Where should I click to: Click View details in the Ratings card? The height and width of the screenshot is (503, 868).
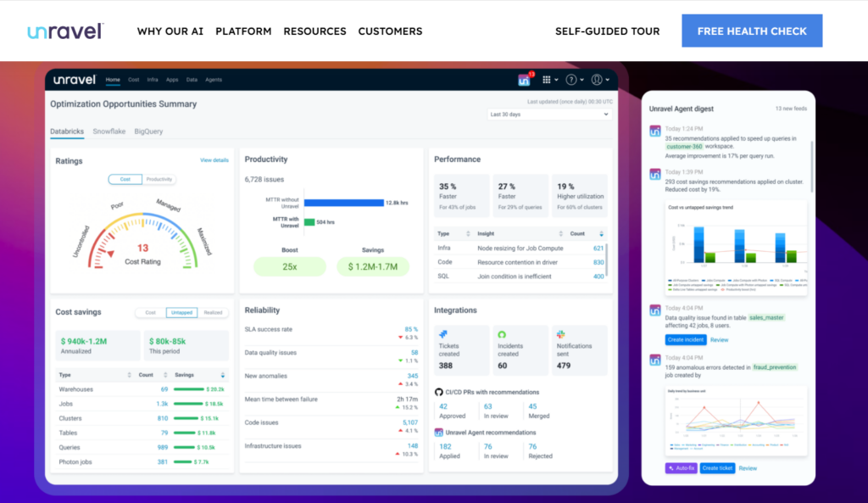214,160
